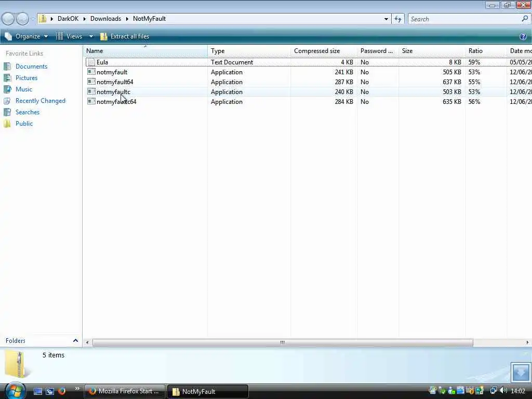Screen dimensions: 532x399
Task: Expand the arrow after Downloads breadcrumb
Action: coord(127,19)
